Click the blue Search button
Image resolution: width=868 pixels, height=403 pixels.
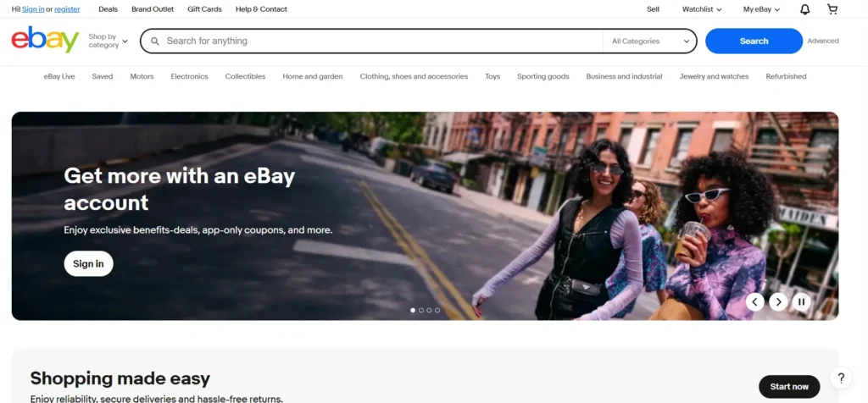pyautogui.click(x=754, y=41)
